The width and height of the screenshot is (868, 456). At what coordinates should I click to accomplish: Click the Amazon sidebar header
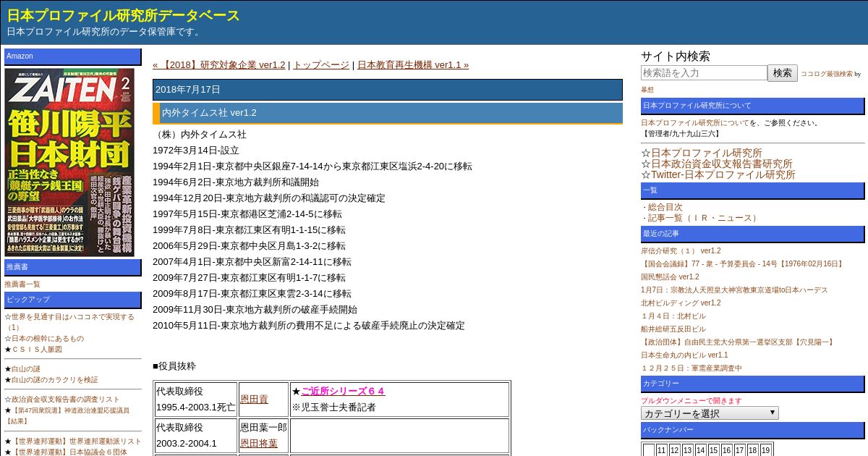(x=73, y=56)
